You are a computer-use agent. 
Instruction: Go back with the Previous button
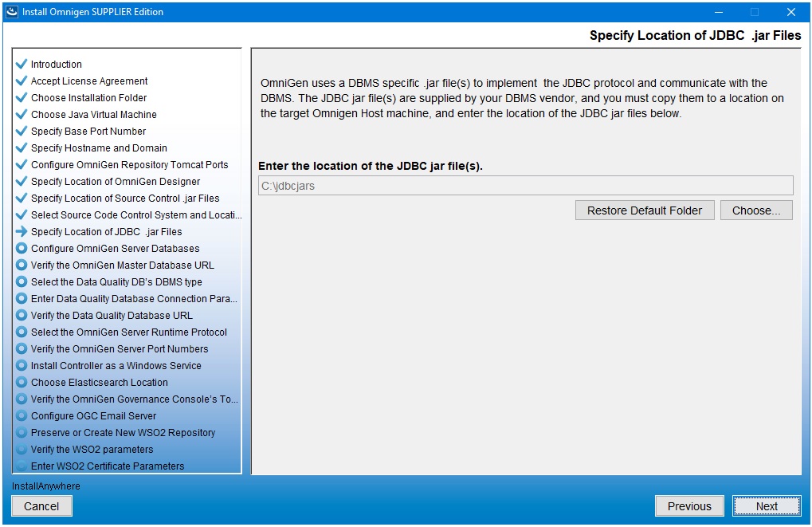click(x=689, y=505)
